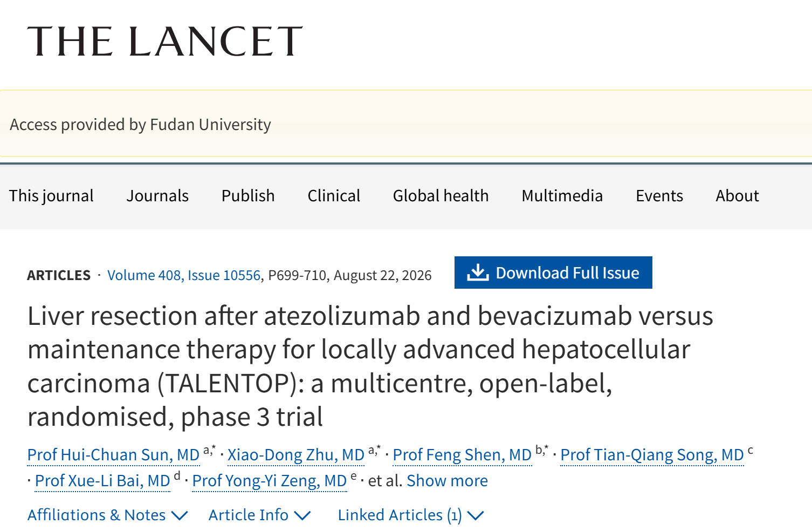The image size is (812, 531).
Task: Expand the Article Info section
Action: pyautogui.click(x=260, y=515)
